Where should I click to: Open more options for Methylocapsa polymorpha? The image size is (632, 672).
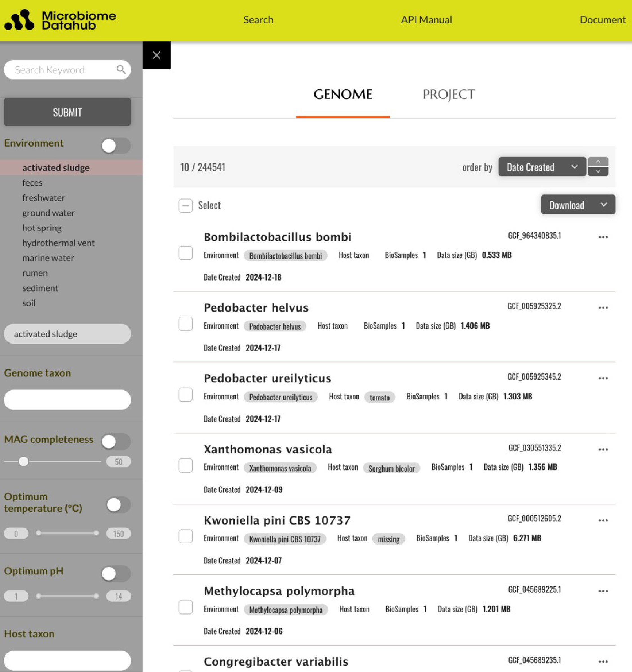click(x=603, y=591)
